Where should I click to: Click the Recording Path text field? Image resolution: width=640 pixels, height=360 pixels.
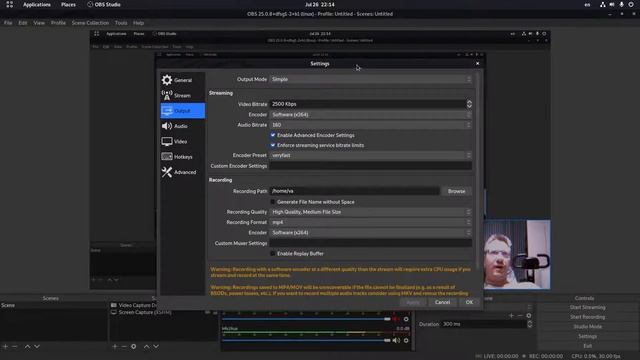pos(354,191)
